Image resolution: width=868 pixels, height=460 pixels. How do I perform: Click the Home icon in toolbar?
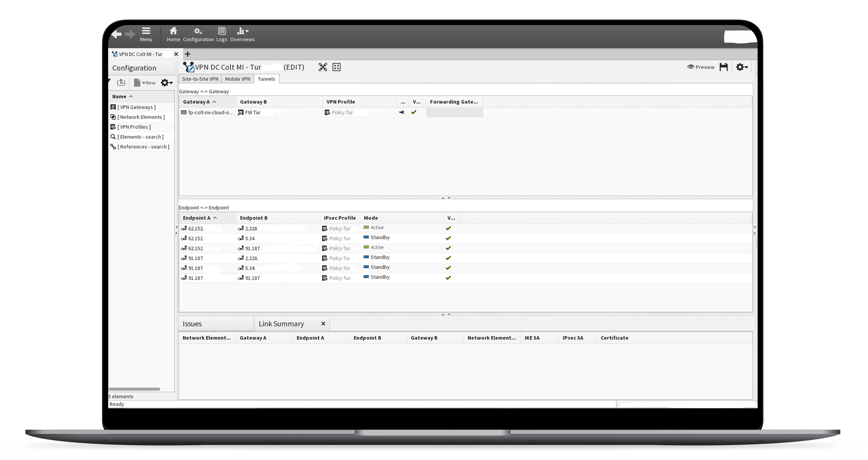(173, 34)
